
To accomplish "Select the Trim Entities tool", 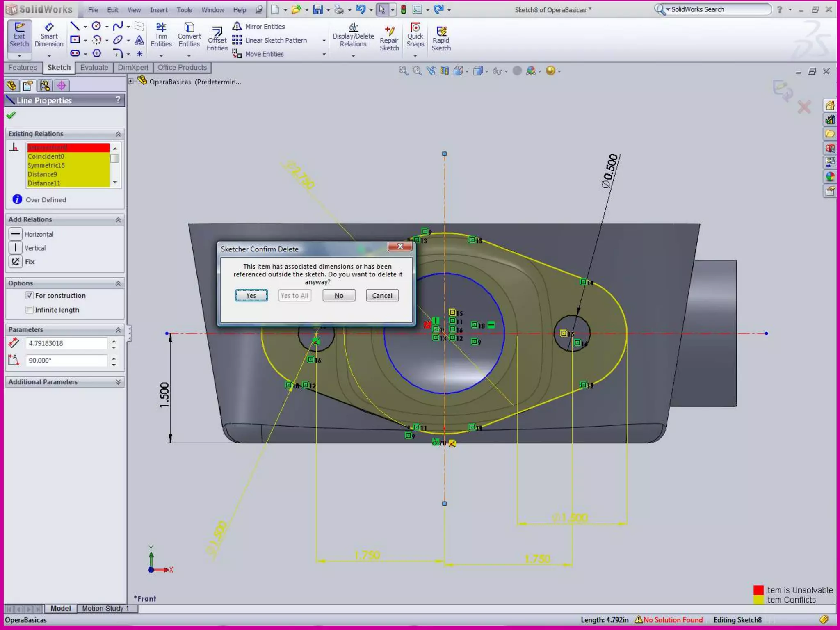I will point(161,34).
